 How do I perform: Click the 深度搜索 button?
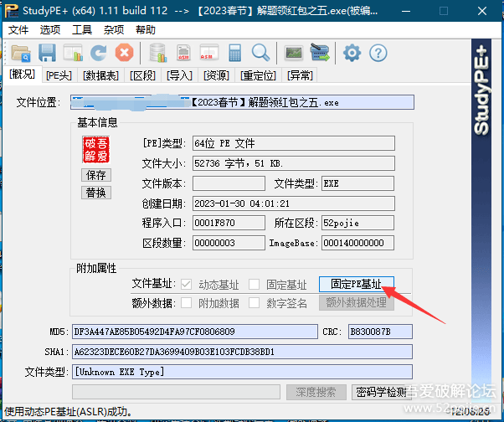(x=316, y=392)
